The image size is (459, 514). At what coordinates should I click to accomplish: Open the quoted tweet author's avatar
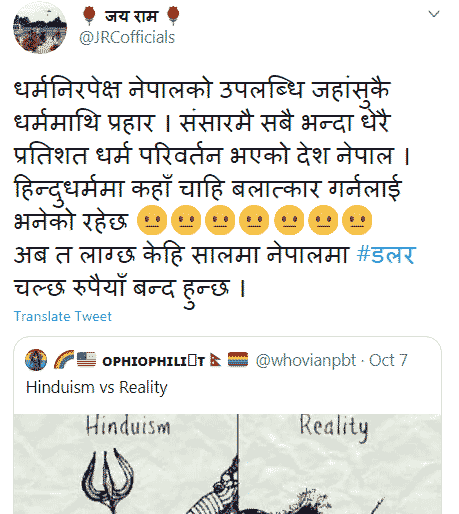click(36, 360)
